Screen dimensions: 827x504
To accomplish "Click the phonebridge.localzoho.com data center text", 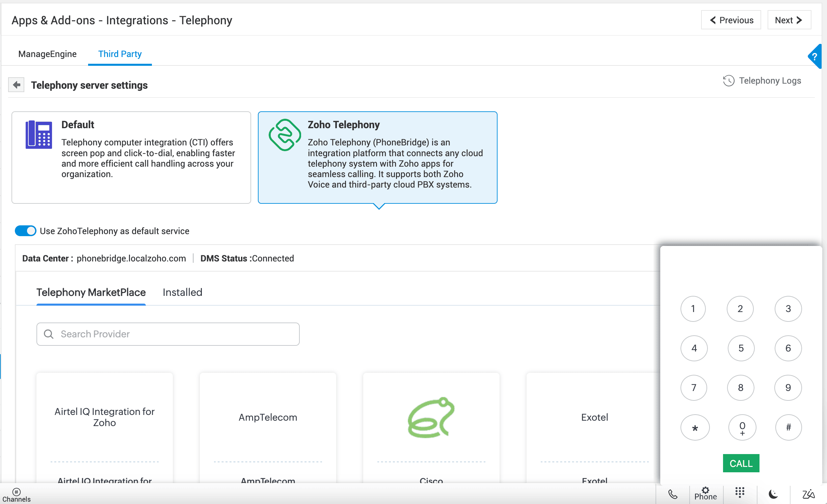I will (131, 258).
